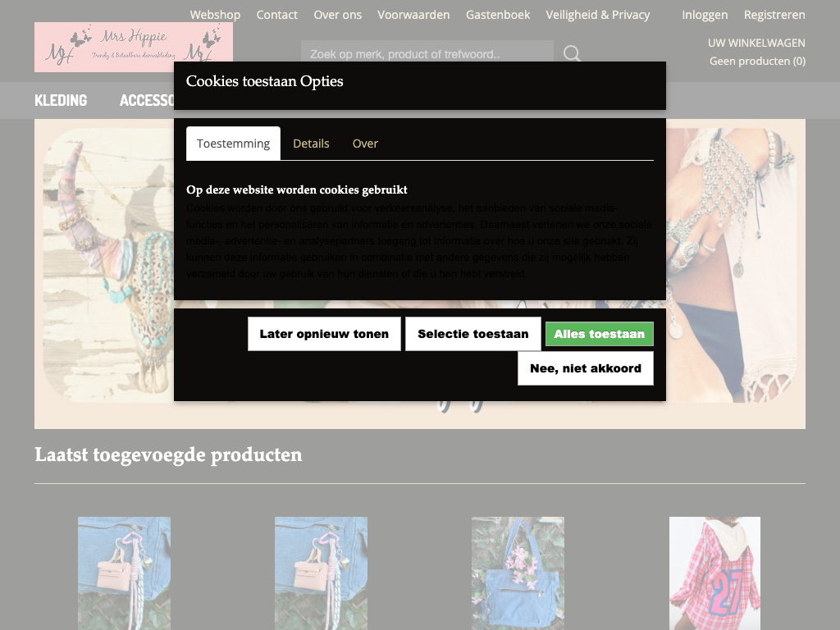Focus the product search field
The width and height of the screenshot is (840, 630).
click(x=427, y=53)
